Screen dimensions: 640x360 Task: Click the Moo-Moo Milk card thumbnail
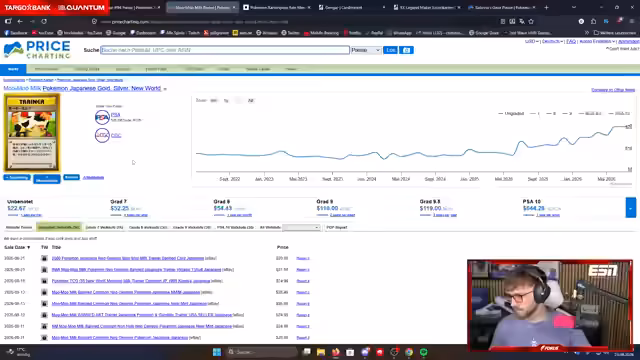(x=32, y=132)
